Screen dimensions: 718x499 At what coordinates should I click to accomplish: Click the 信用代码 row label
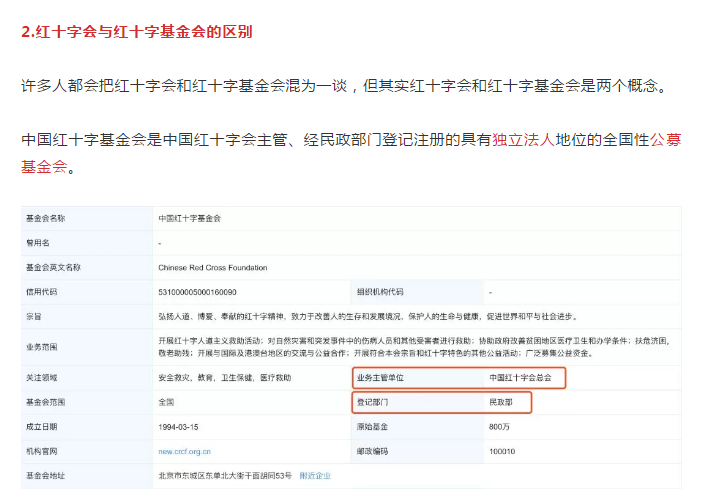tap(42, 292)
